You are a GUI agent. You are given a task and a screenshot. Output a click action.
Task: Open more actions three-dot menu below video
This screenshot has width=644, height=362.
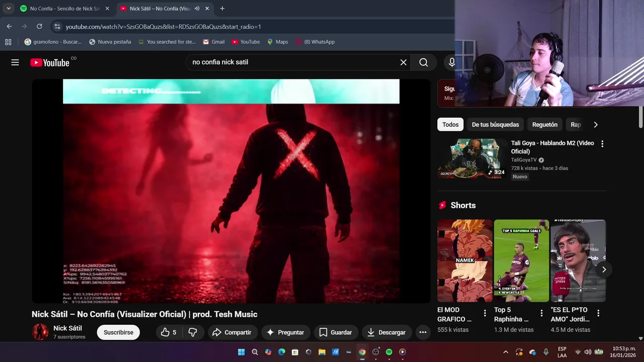coord(423,332)
